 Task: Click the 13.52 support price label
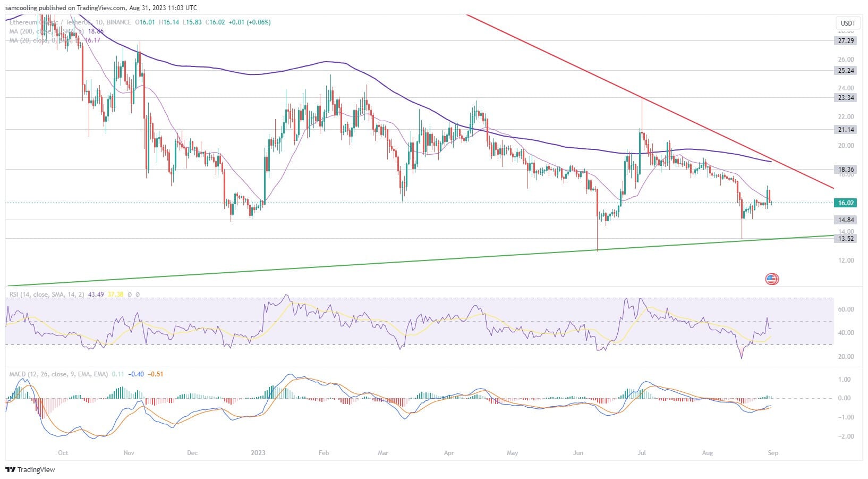846,238
